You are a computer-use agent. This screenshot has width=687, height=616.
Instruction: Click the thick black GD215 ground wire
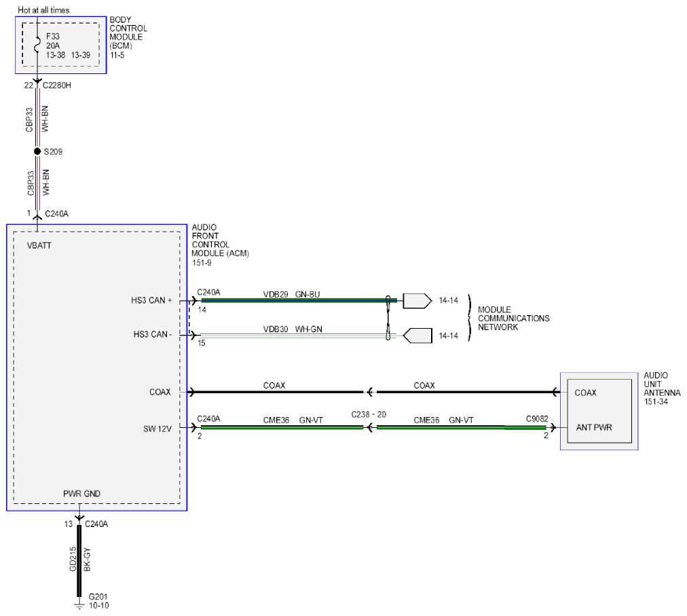(x=79, y=561)
